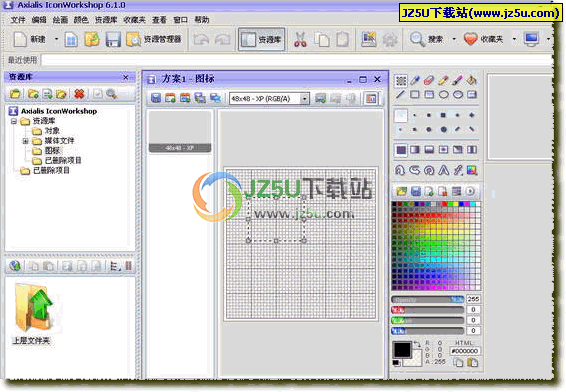Click the magnifier icon in library toolbar
This screenshot has width=566, height=392.
(112, 94)
